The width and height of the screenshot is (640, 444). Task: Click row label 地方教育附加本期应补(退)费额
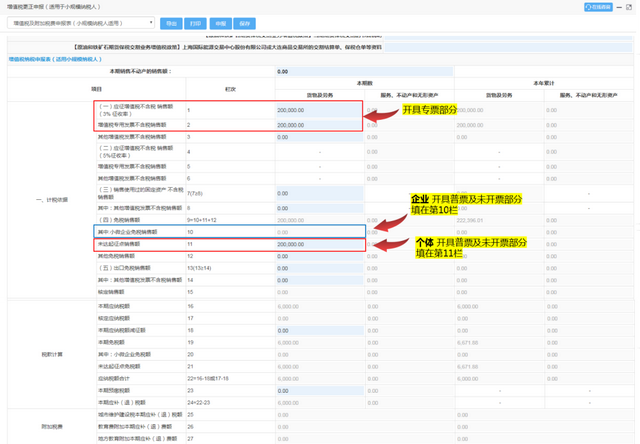[x=138, y=439]
